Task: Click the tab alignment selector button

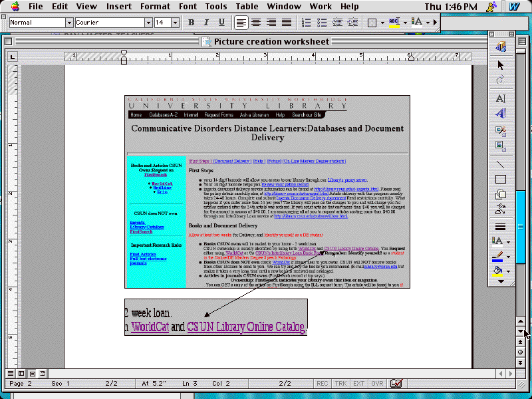Action: [x=13, y=57]
